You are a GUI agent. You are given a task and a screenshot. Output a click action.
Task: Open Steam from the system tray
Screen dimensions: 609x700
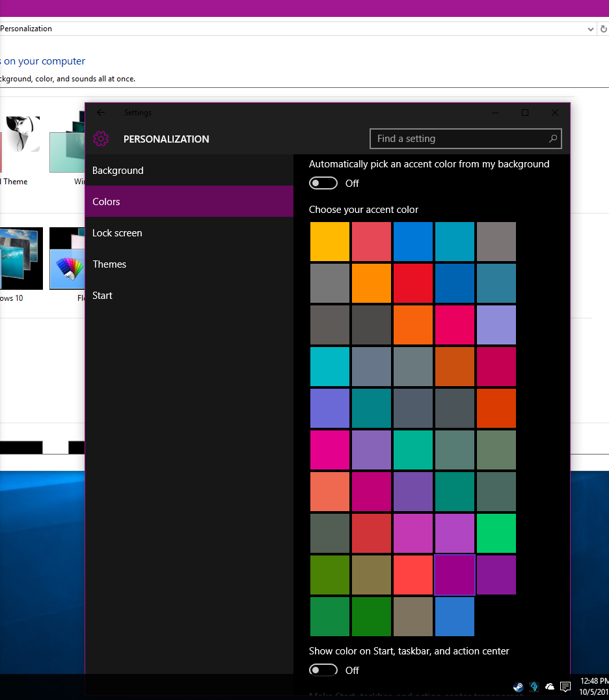[518, 687]
